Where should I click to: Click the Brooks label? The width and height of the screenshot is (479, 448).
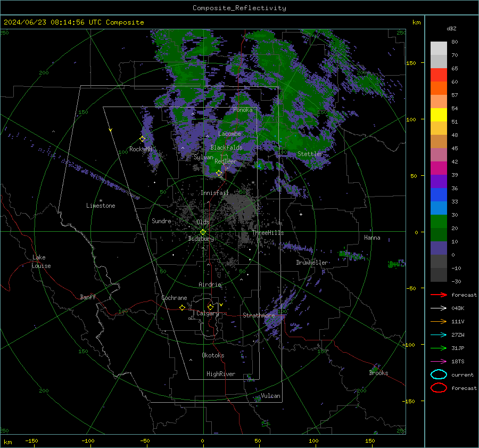(x=378, y=373)
